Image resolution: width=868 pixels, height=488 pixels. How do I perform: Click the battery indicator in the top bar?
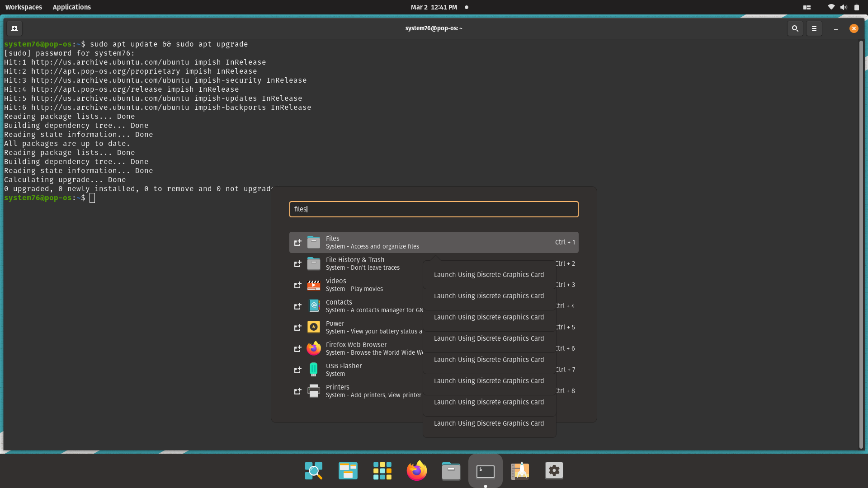pyautogui.click(x=857, y=7)
